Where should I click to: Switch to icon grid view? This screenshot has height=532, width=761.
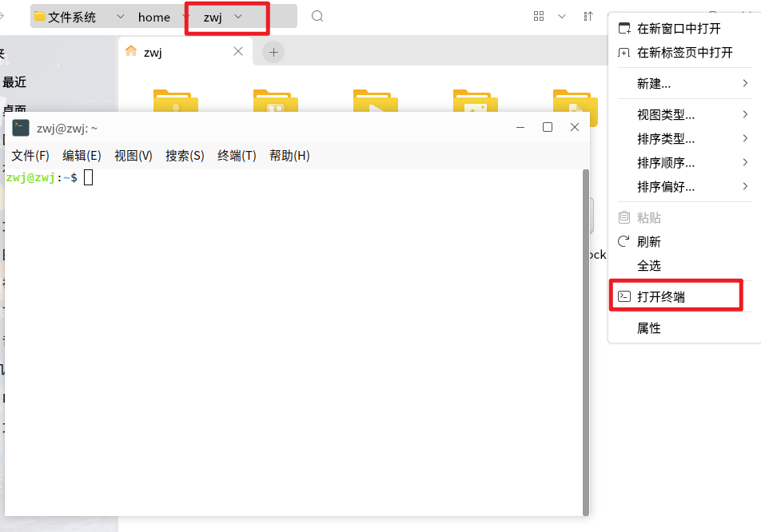(539, 17)
